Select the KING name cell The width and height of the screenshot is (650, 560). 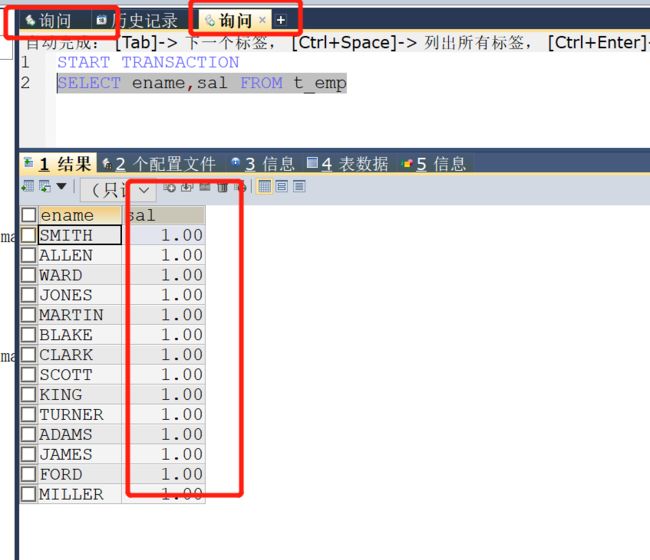(x=80, y=394)
